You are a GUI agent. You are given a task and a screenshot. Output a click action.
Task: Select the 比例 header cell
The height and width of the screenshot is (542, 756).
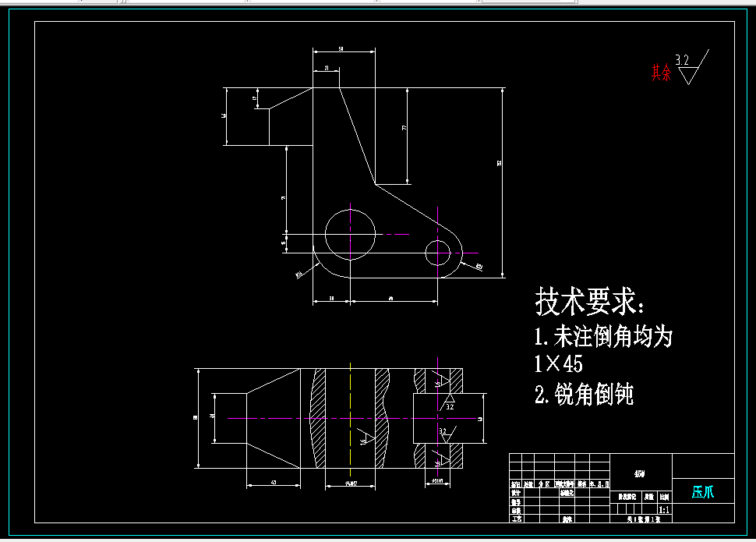664,497
